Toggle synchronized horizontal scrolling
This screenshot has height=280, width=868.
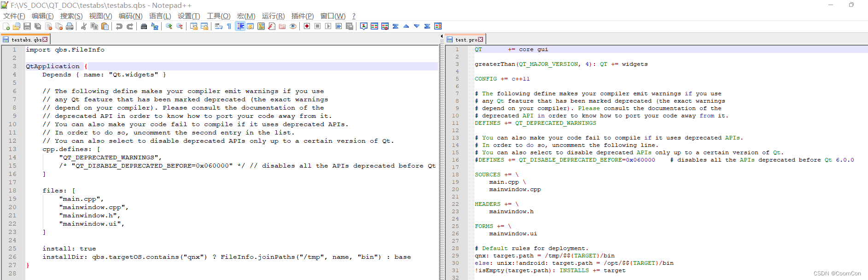point(204,26)
